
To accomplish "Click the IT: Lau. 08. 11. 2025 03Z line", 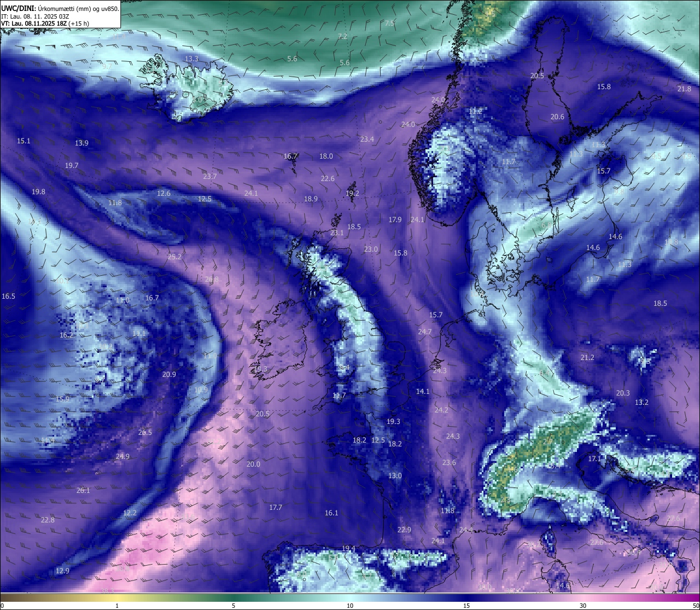I will point(35,16).
